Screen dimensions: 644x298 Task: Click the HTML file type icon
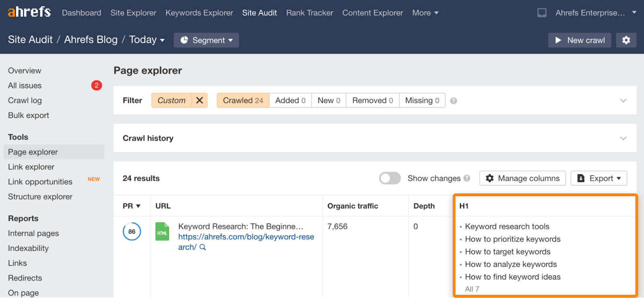[162, 232]
